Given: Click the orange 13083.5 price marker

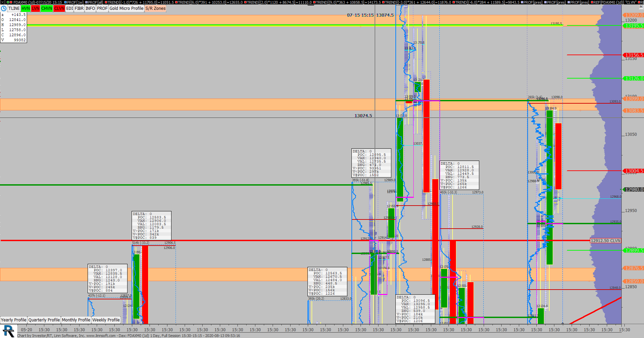Looking at the screenshot, I should (633, 111).
